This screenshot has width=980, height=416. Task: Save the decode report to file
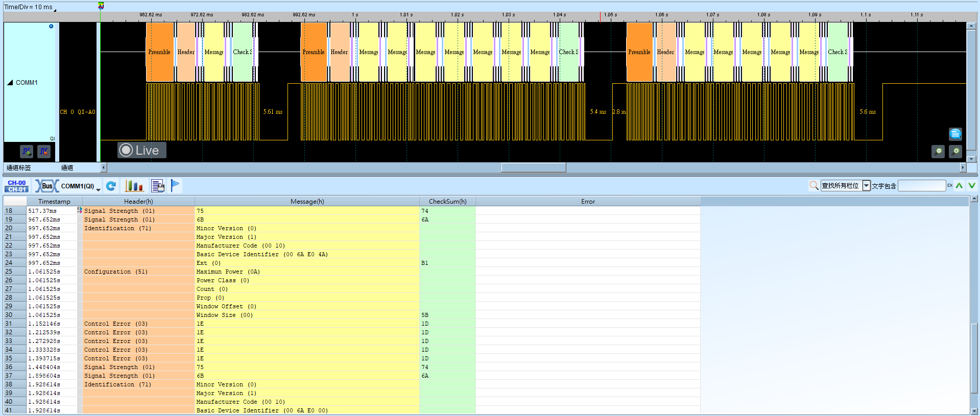(158, 186)
